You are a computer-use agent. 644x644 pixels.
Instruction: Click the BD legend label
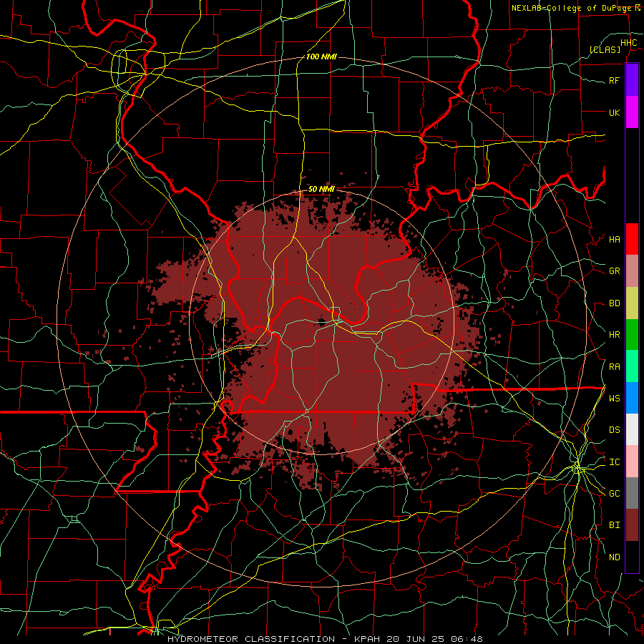coord(615,303)
